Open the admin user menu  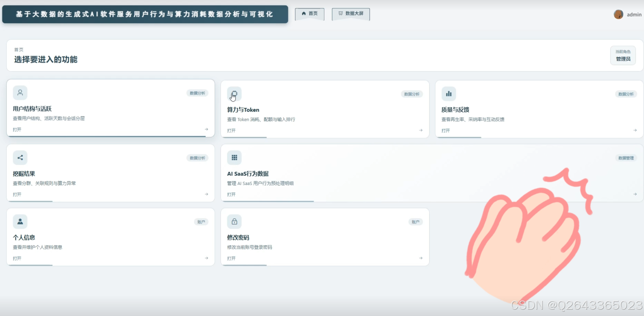tap(628, 14)
